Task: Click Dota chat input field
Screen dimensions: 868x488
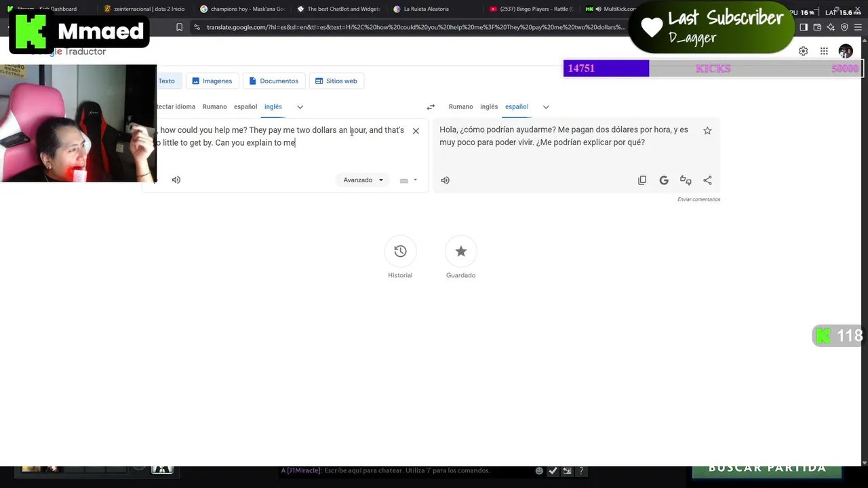Action: point(407,470)
